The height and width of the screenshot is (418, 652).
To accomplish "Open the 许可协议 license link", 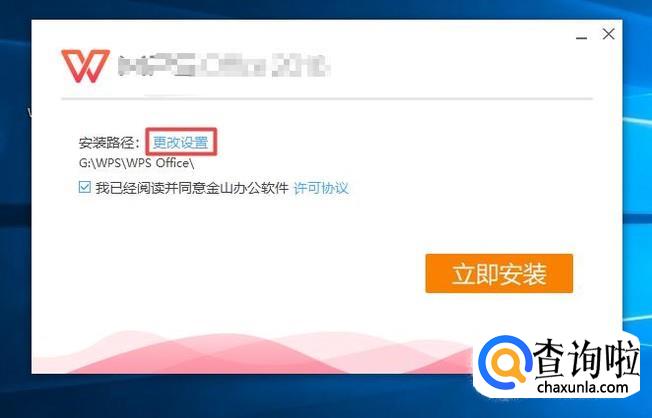I will (x=321, y=188).
